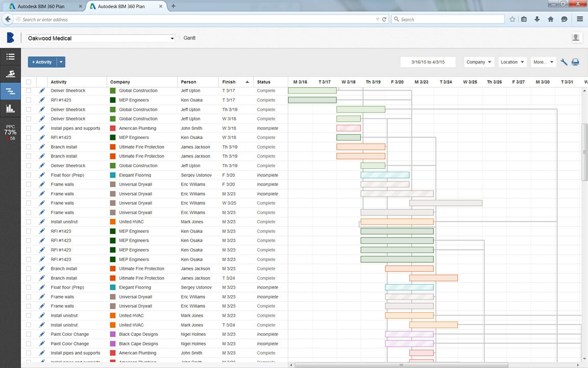Image resolution: width=588 pixels, height=368 pixels.
Task: Open the More filter menu
Action: coord(543,61)
